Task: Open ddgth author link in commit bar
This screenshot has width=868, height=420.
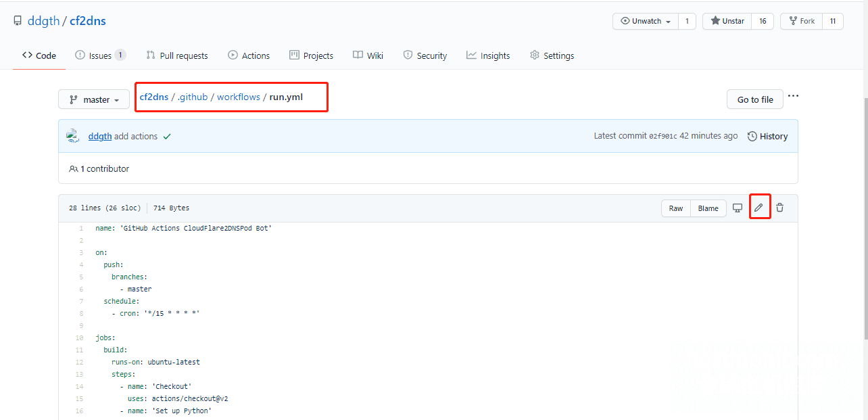Action: click(100, 136)
